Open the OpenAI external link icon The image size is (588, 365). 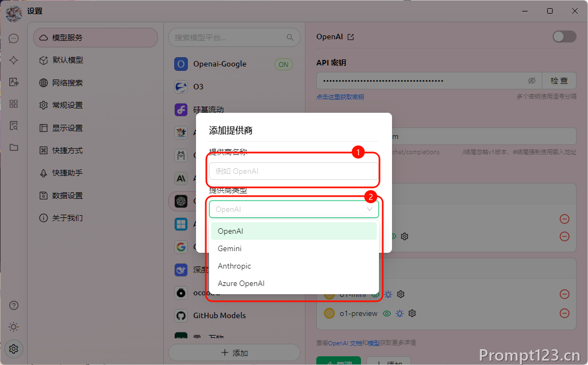coord(351,36)
